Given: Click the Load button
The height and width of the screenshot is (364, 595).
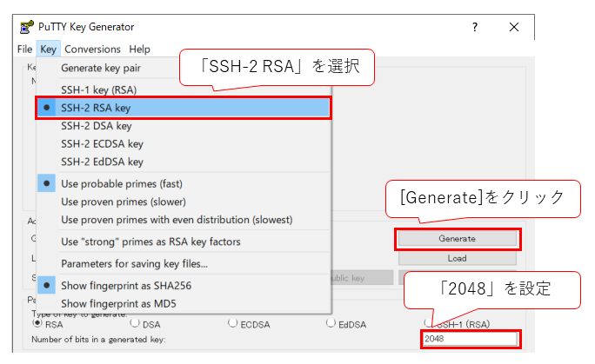Looking at the screenshot, I should 458,258.
